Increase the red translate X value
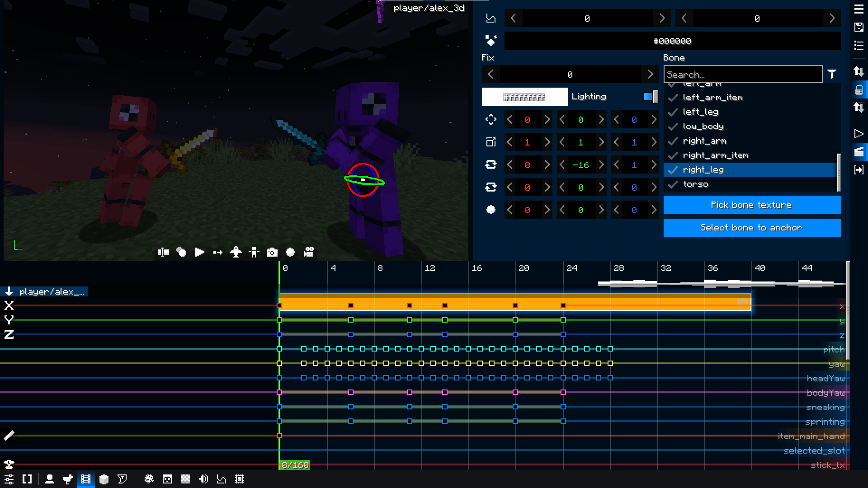This screenshot has height=488, width=868. pos(547,120)
